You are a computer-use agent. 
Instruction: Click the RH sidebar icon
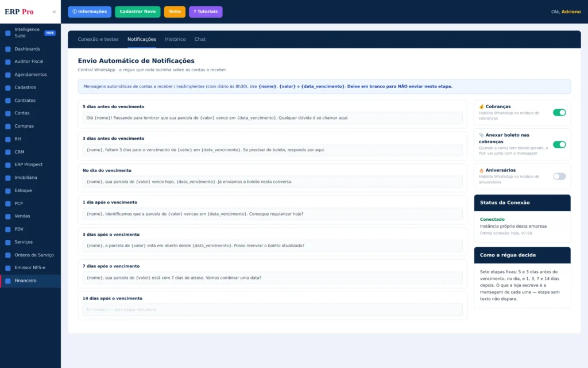pos(8,139)
